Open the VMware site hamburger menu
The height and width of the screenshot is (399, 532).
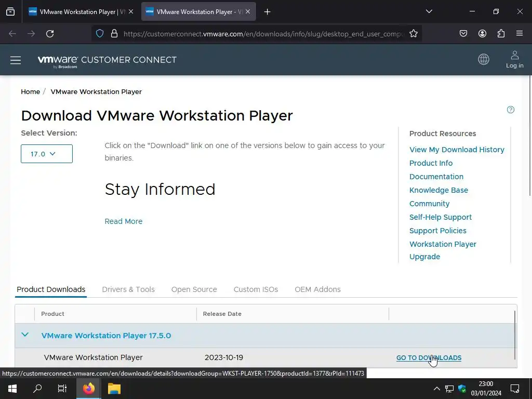pyautogui.click(x=16, y=60)
